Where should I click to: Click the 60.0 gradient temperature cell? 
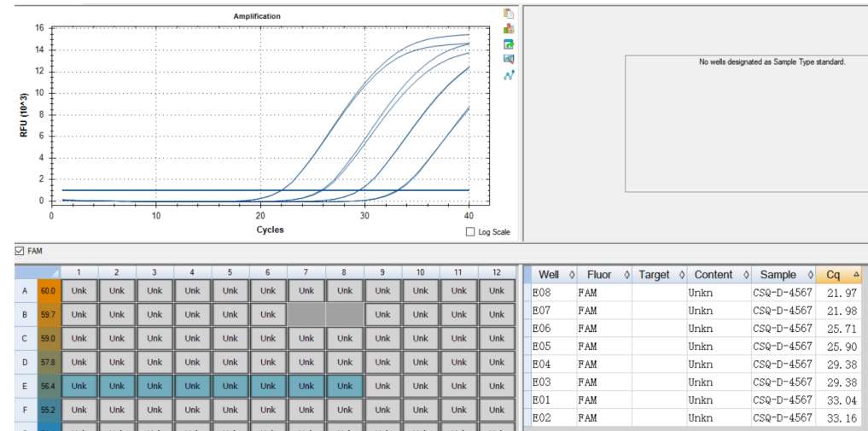pyautogui.click(x=49, y=291)
